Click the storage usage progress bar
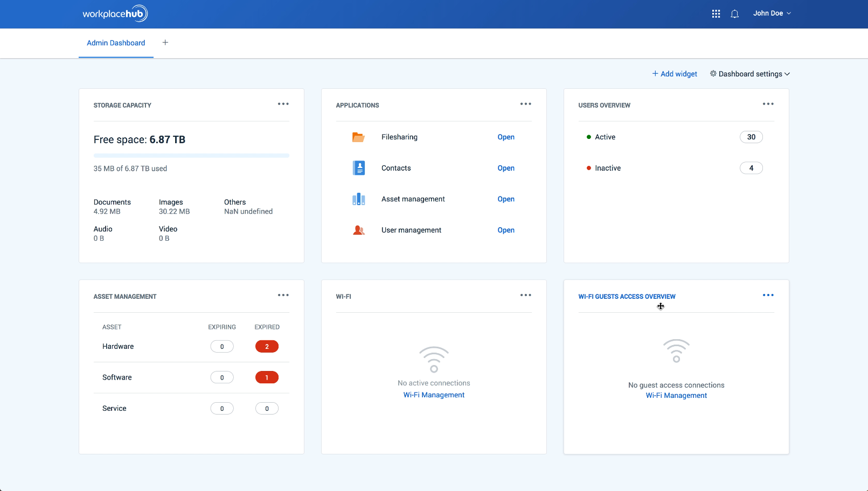 pos(191,156)
